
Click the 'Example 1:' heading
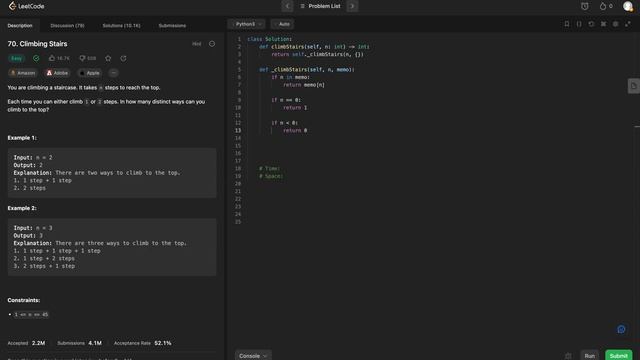[22, 138]
